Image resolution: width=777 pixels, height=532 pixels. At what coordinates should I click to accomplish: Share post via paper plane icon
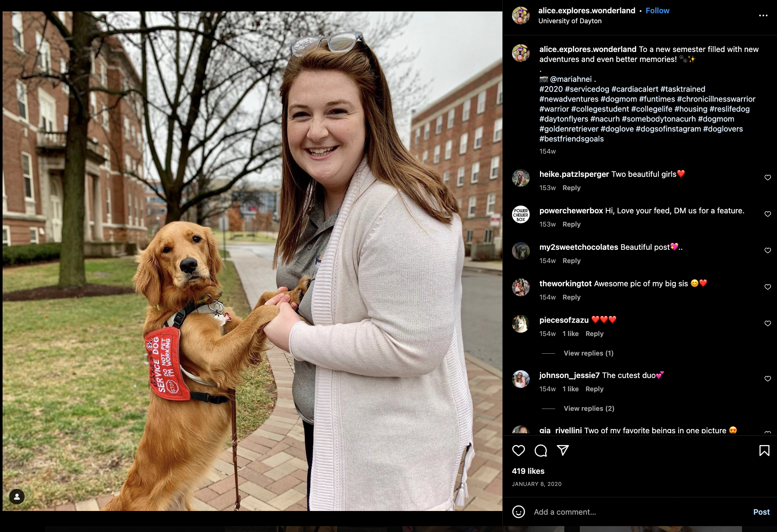[x=562, y=450]
